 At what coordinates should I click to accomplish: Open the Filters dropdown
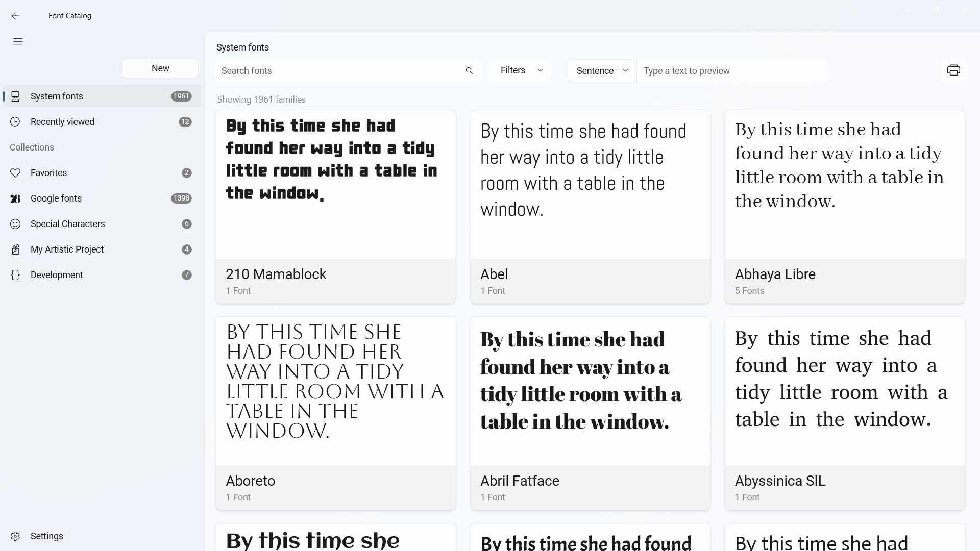[x=520, y=70]
